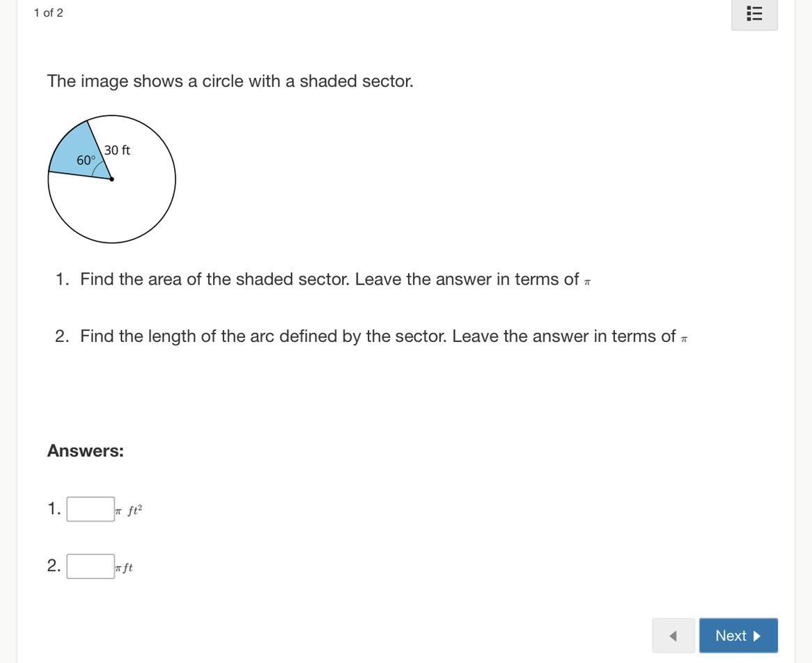Click the intro sentence about the shaded sector
The height and width of the screenshot is (663, 812).
(231, 81)
